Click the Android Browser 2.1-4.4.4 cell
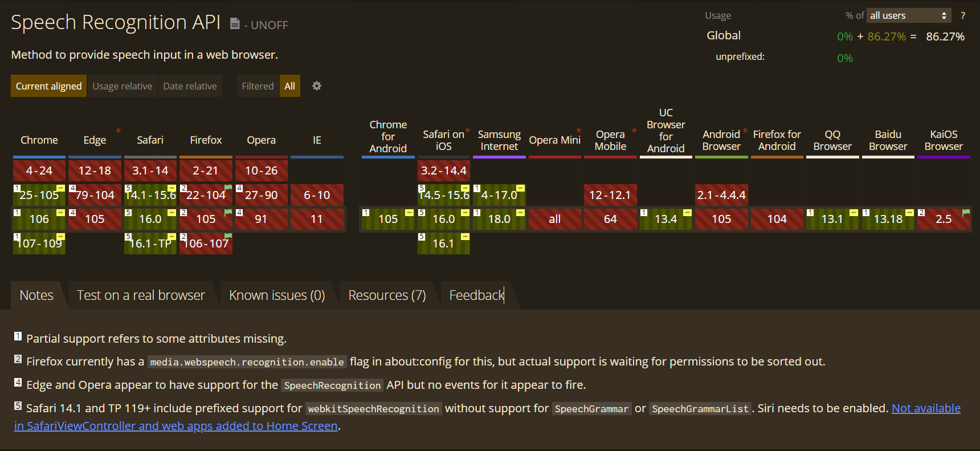Screen dimensions: 980x451 [721, 195]
